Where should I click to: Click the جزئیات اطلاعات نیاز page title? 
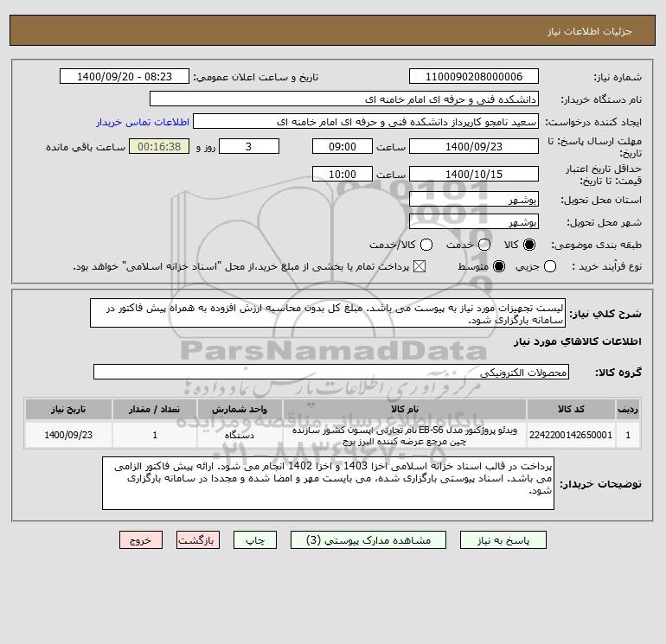[590, 31]
